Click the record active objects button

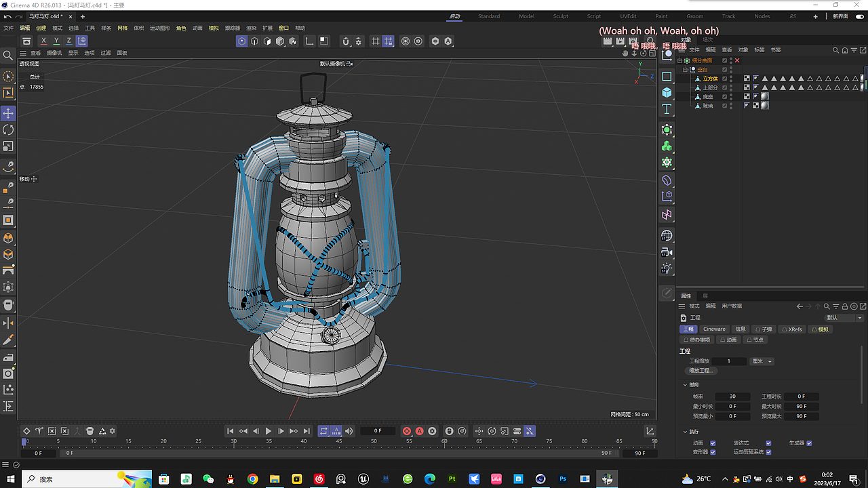(407, 431)
